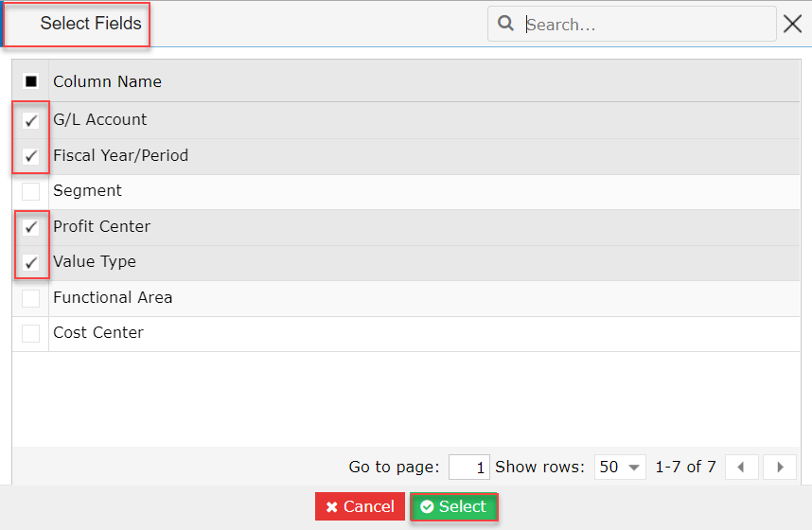Click the green Select button

[454, 506]
